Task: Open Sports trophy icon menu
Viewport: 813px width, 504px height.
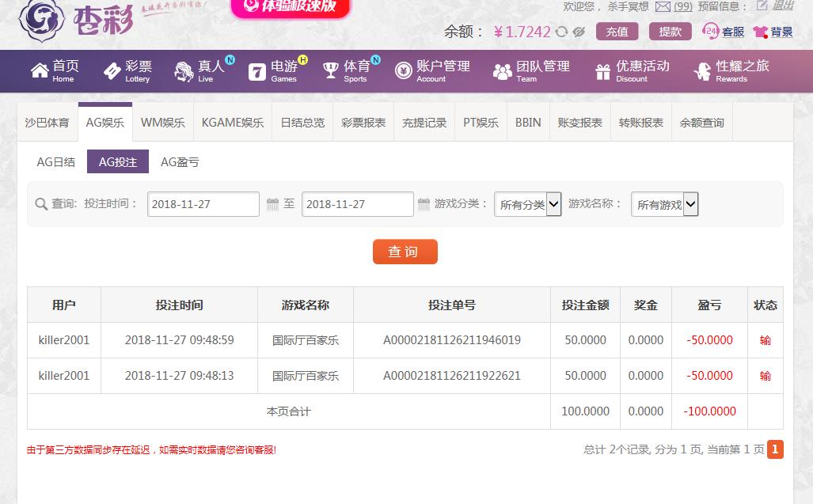Action: (x=331, y=71)
